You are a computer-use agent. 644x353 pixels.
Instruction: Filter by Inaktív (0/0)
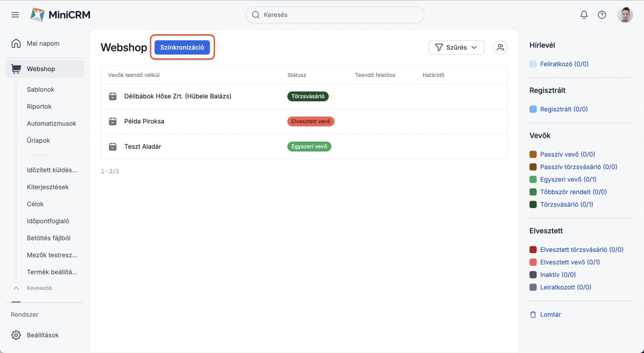558,275
